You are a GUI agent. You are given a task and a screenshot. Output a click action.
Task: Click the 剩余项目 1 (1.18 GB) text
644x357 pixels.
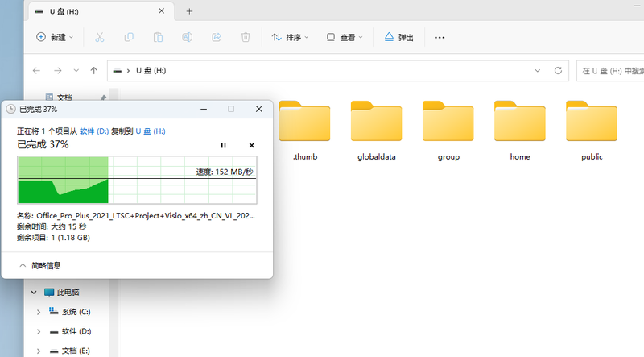coord(53,238)
